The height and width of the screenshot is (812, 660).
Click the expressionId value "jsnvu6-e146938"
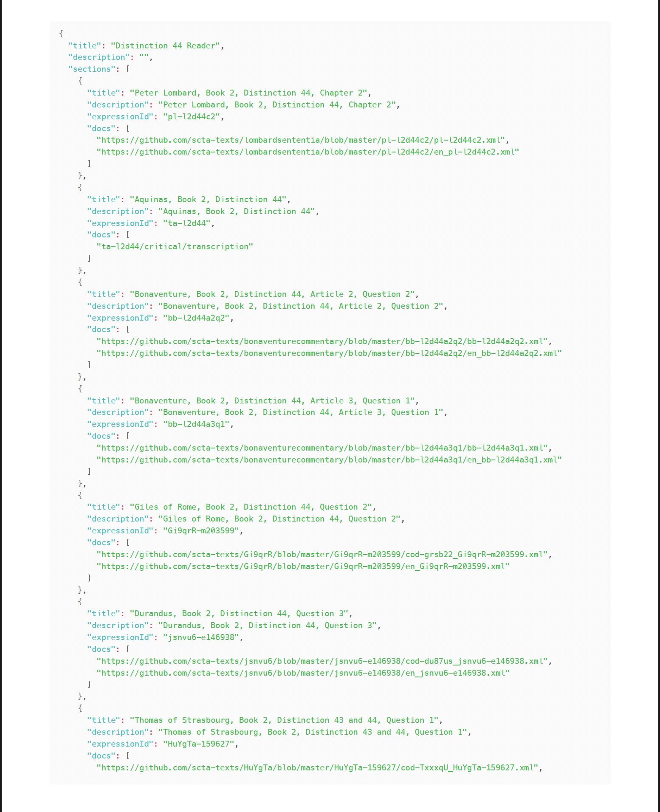pyautogui.click(x=201, y=637)
